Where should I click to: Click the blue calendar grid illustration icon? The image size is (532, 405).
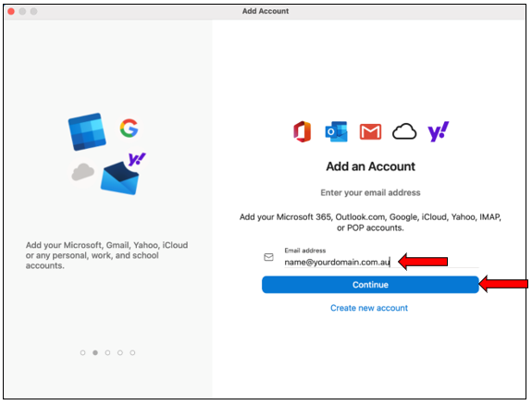(x=87, y=131)
